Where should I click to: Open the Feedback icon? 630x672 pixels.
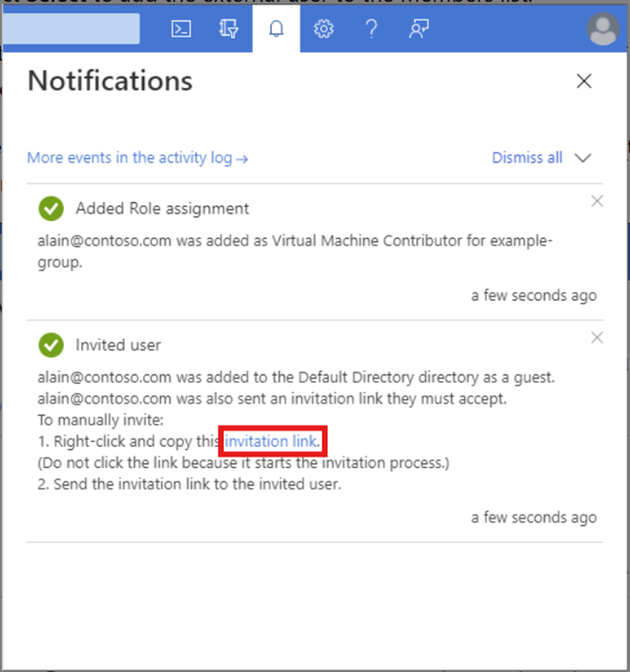tap(419, 29)
